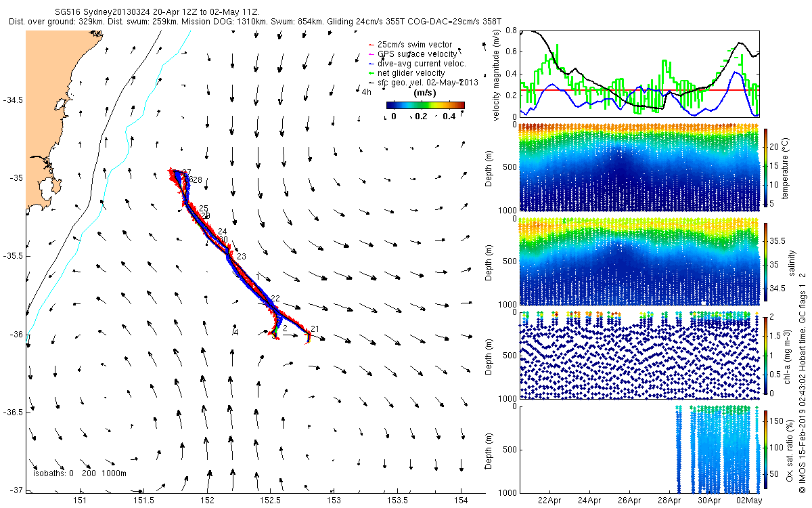The width and height of the screenshot is (812, 508).
Task: Click waypoint label '22' on the glider track
Action: pyautogui.click(x=275, y=299)
